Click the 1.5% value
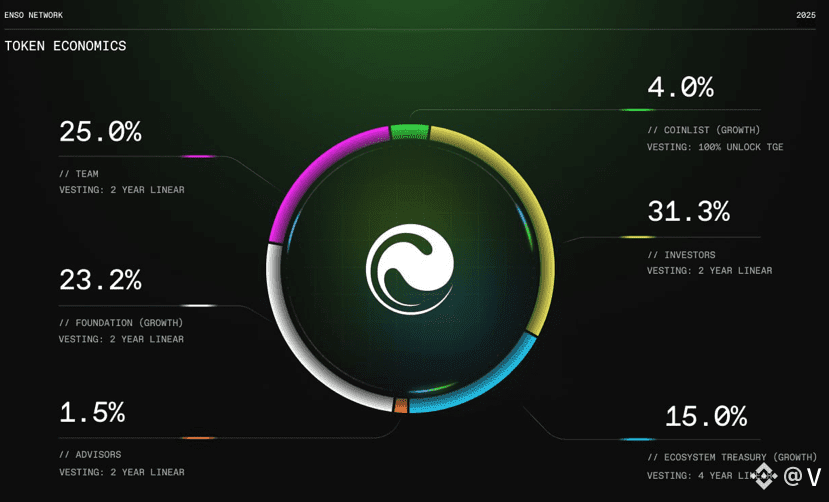 [93, 413]
